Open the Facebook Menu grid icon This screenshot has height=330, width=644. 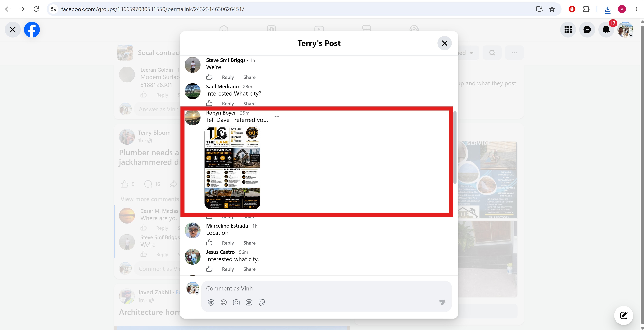click(568, 29)
